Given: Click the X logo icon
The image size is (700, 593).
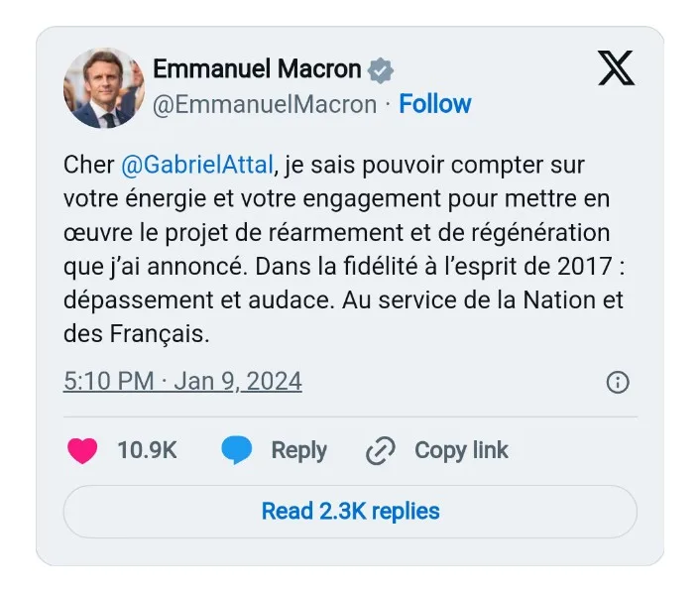Looking at the screenshot, I should coord(616,67).
